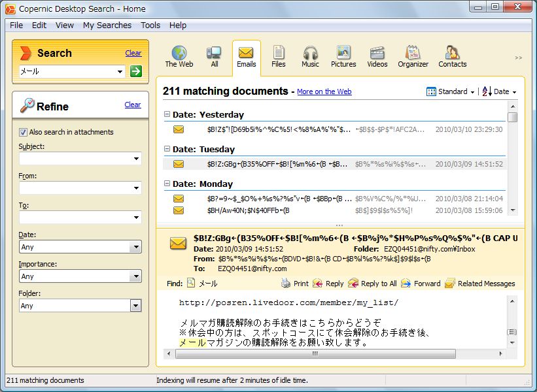
Task: Click the Reply to All icon
Action: [x=353, y=284]
